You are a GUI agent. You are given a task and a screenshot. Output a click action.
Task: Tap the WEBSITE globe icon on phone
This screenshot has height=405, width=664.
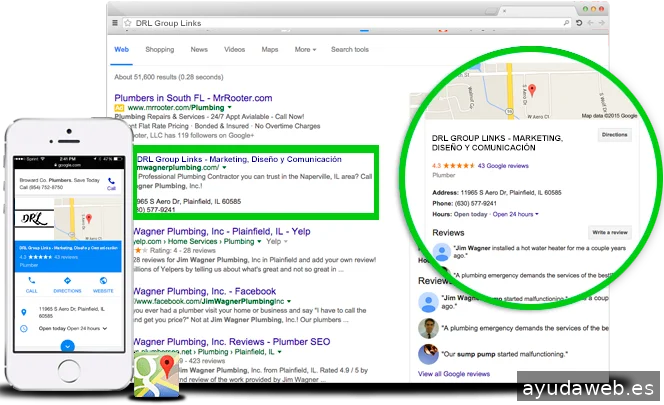pyautogui.click(x=103, y=280)
